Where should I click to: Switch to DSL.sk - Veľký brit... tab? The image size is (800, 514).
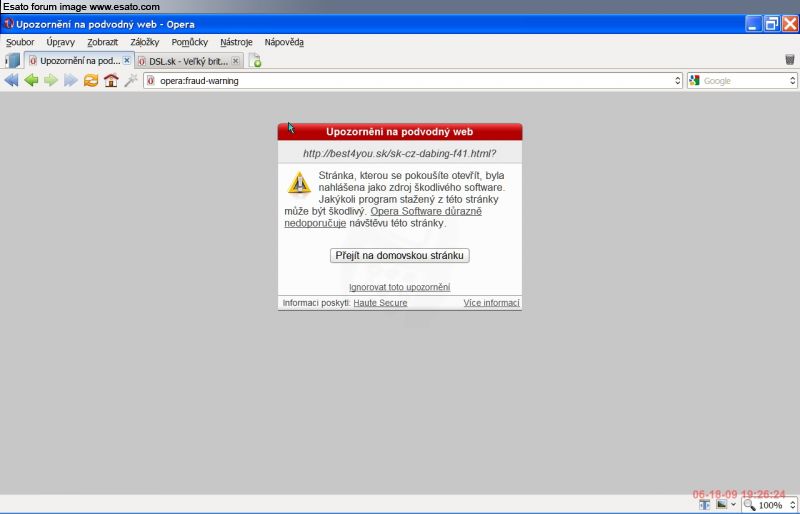pyautogui.click(x=189, y=61)
